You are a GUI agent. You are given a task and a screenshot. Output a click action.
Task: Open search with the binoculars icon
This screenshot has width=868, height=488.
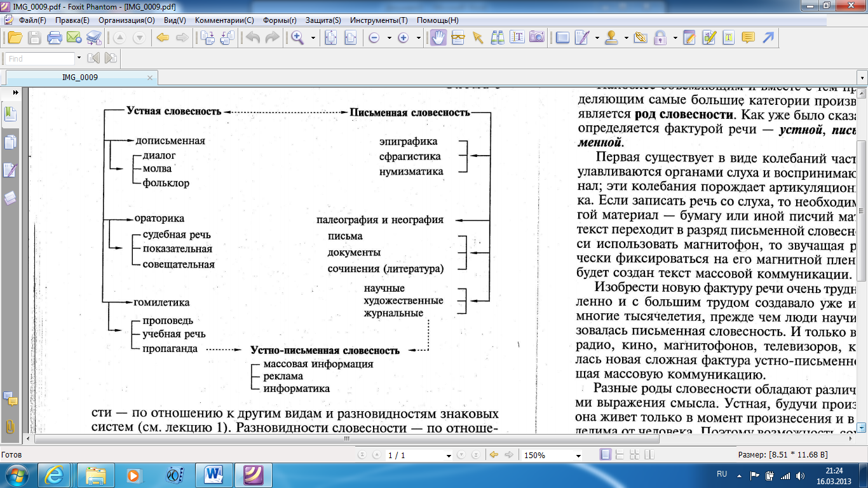498,37
